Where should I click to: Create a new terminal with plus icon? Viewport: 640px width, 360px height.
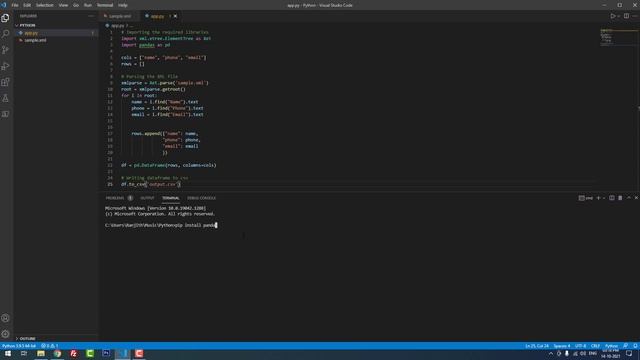click(x=598, y=198)
